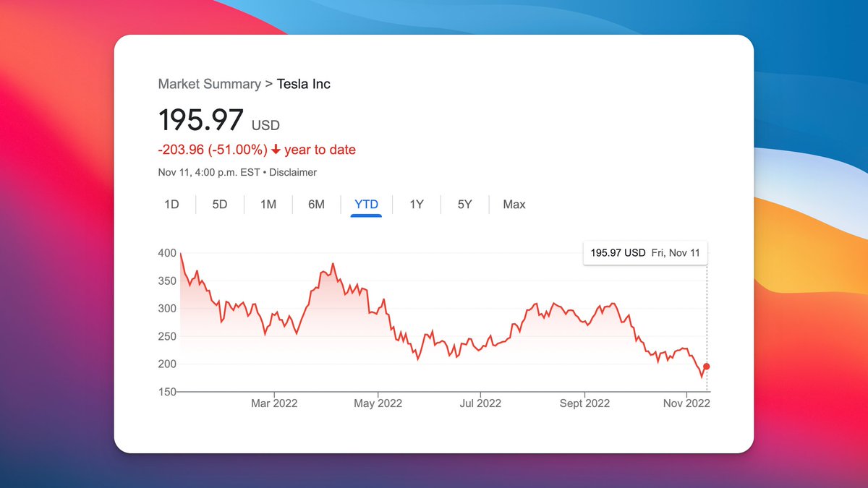Choose the 5Y time range tab
Image resolution: width=868 pixels, height=488 pixels.
click(464, 205)
